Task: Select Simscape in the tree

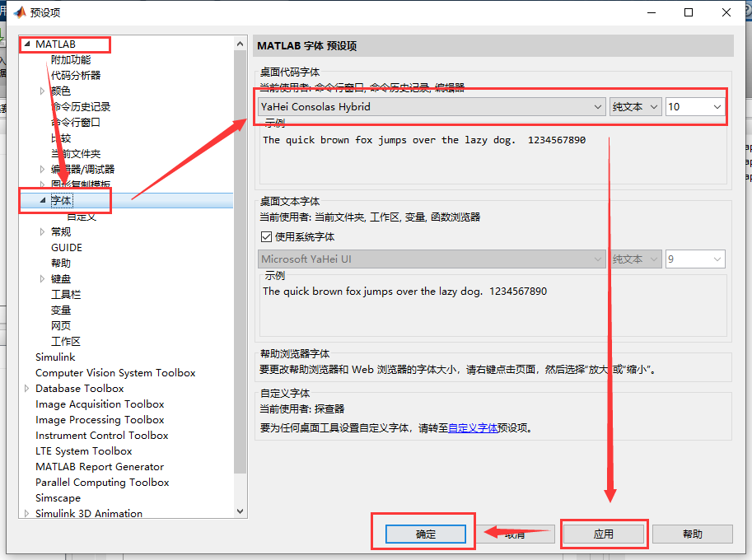Action: [x=58, y=498]
